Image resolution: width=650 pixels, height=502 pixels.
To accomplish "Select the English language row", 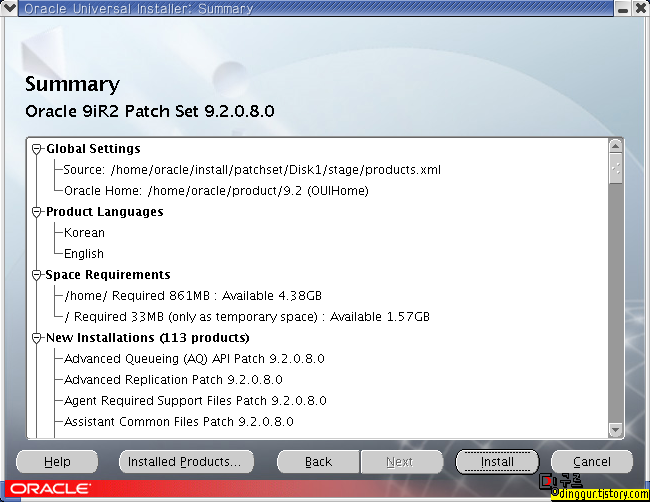I will [84, 254].
